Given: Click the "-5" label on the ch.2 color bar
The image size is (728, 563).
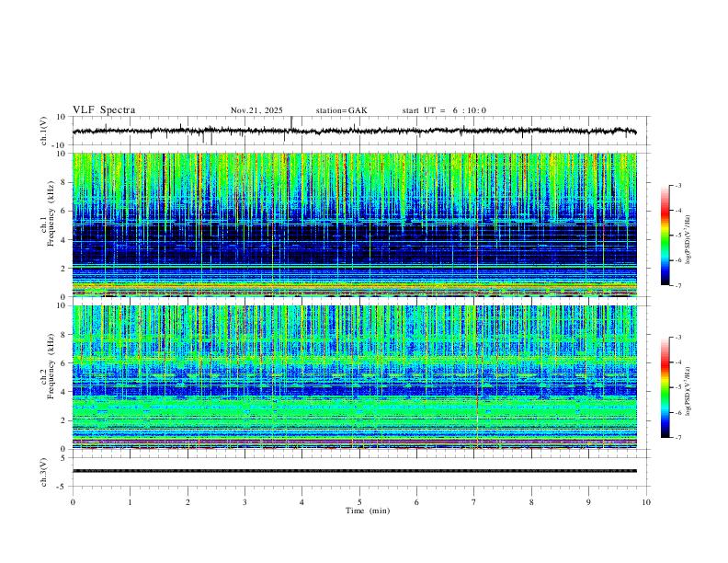Looking at the screenshot, I should pos(677,387).
